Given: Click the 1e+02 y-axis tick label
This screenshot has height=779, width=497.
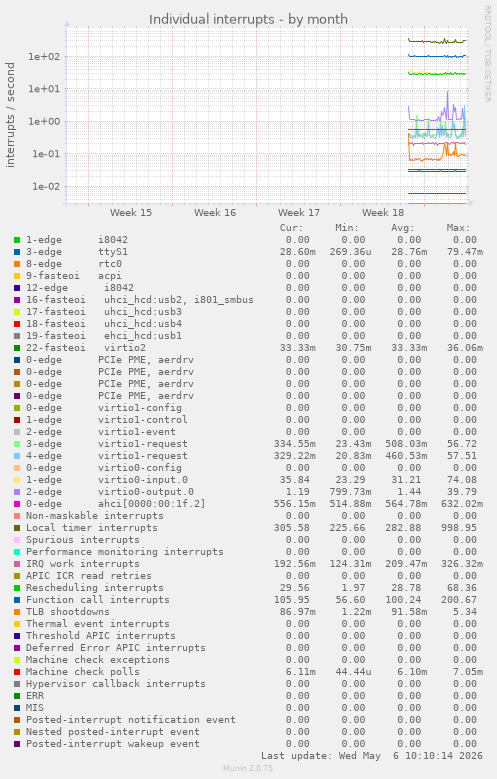Looking at the screenshot, I should (44, 57).
